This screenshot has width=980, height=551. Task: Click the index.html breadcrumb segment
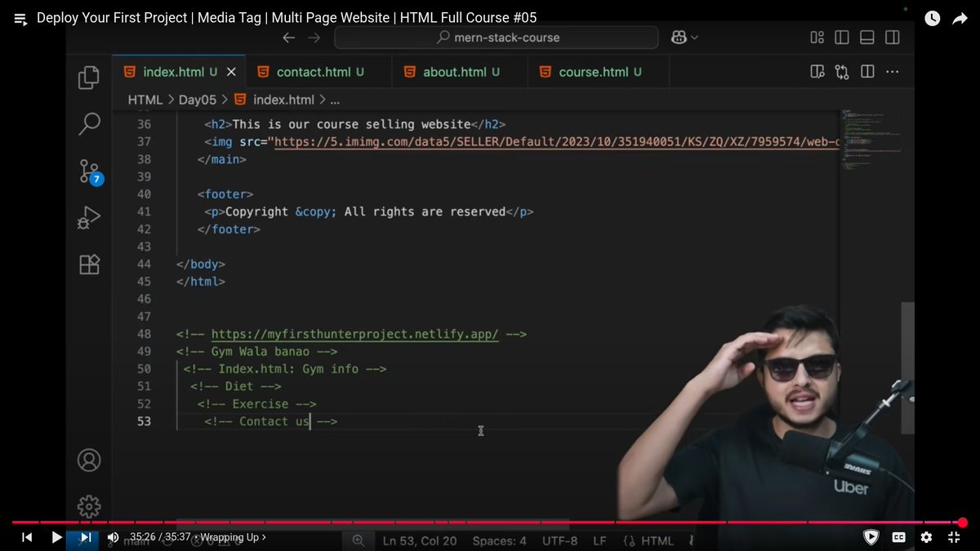coord(274,100)
